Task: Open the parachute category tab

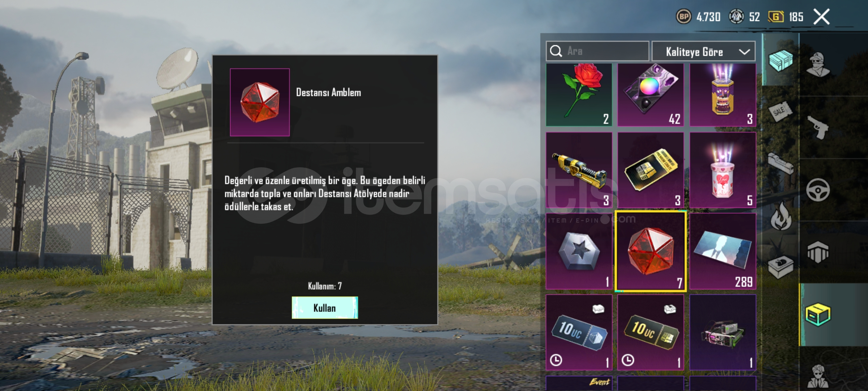Action: [818, 252]
